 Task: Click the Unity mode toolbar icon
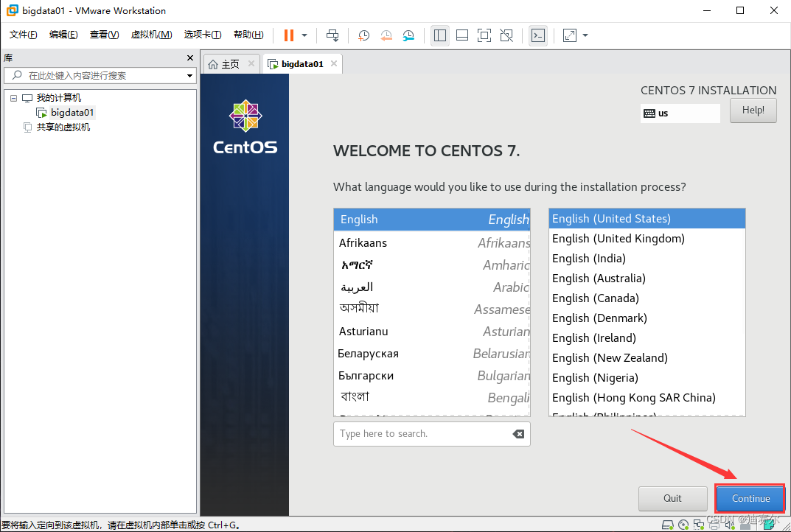tap(506, 35)
